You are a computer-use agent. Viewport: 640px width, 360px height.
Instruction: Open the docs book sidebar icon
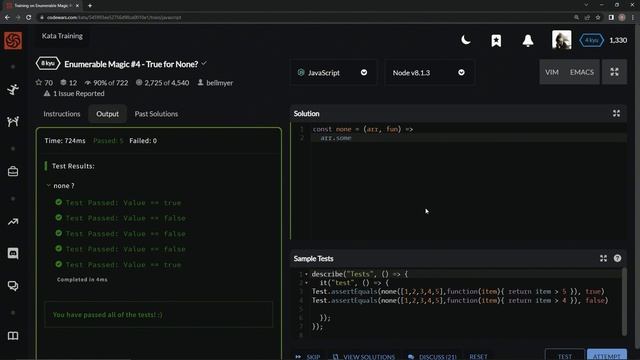(13, 336)
